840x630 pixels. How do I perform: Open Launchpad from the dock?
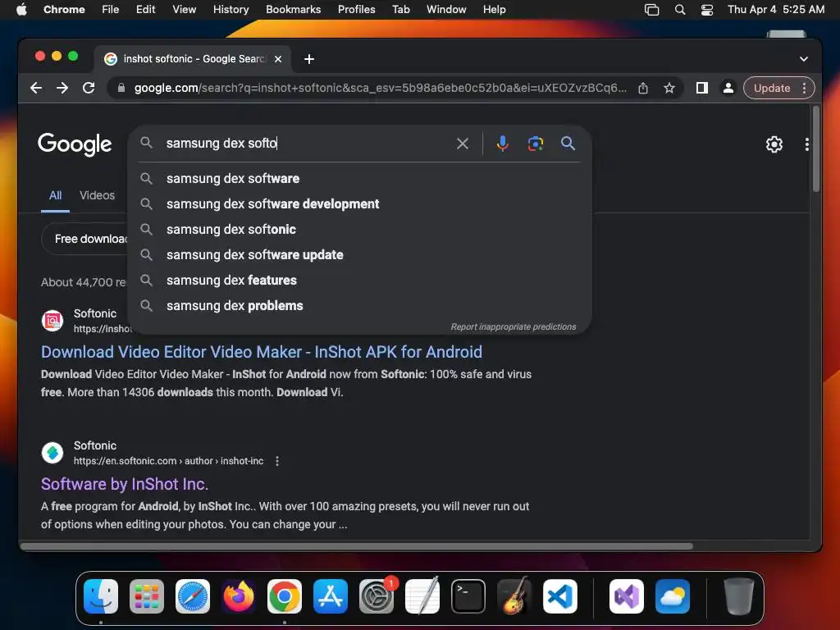pos(147,596)
